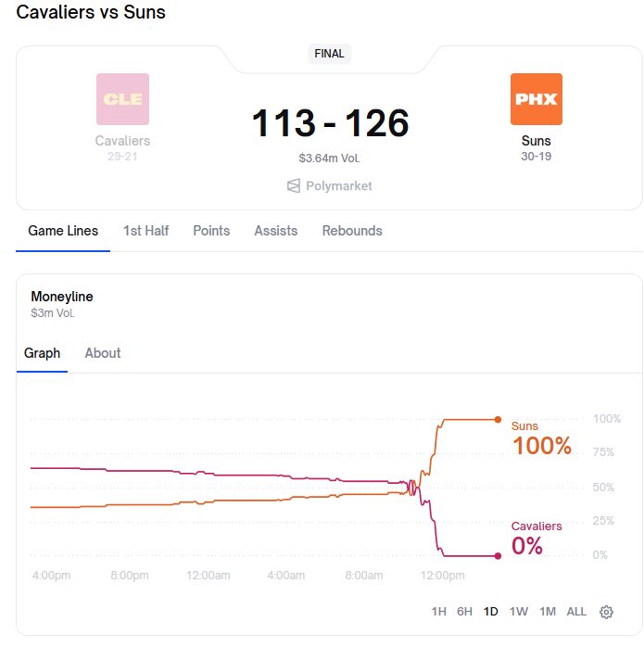Image resolution: width=644 pixels, height=647 pixels.
Task: Click the Polymarket logo icon
Action: 293,185
